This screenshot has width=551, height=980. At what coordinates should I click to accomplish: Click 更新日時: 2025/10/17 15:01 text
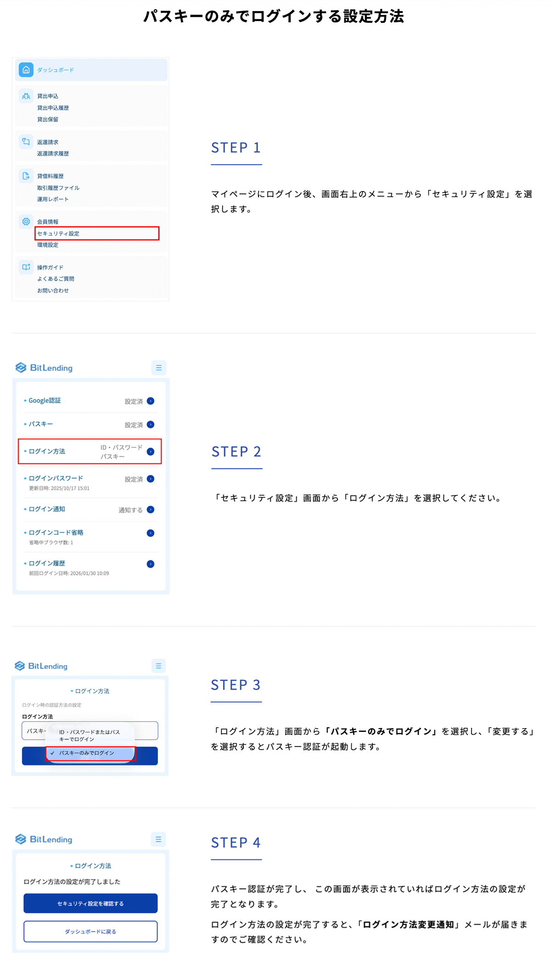[x=59, y=488]
